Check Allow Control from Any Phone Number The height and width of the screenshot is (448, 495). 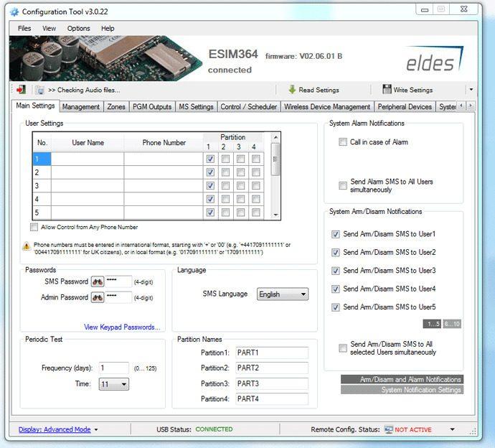34,228
